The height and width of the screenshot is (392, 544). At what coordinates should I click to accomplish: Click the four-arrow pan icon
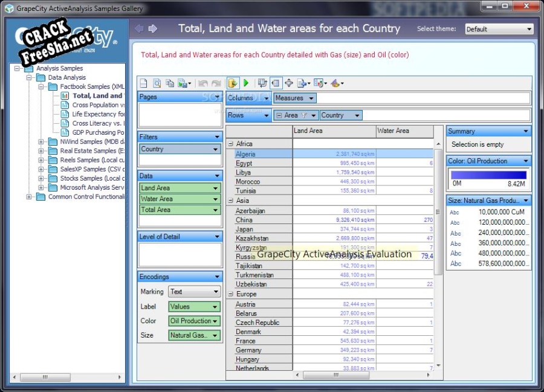(x=288, y=83)
